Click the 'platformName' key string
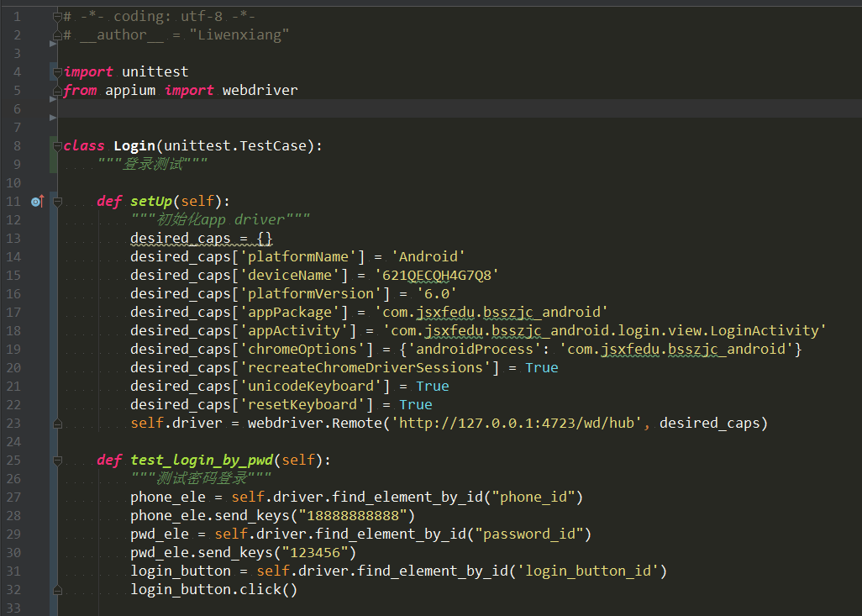862x616 pixels. click(x=298, y=257)
